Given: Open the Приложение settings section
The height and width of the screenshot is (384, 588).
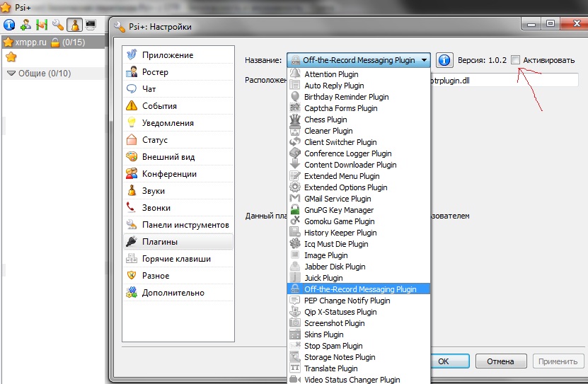Looking at the screenshot, I should pyautogui.click(x=178, y=55).
